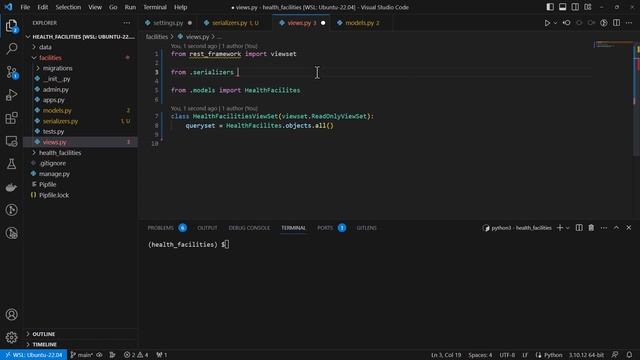Open Explorer more actions ellipsis
Viewport: 640px width, 360px height.
127,23
